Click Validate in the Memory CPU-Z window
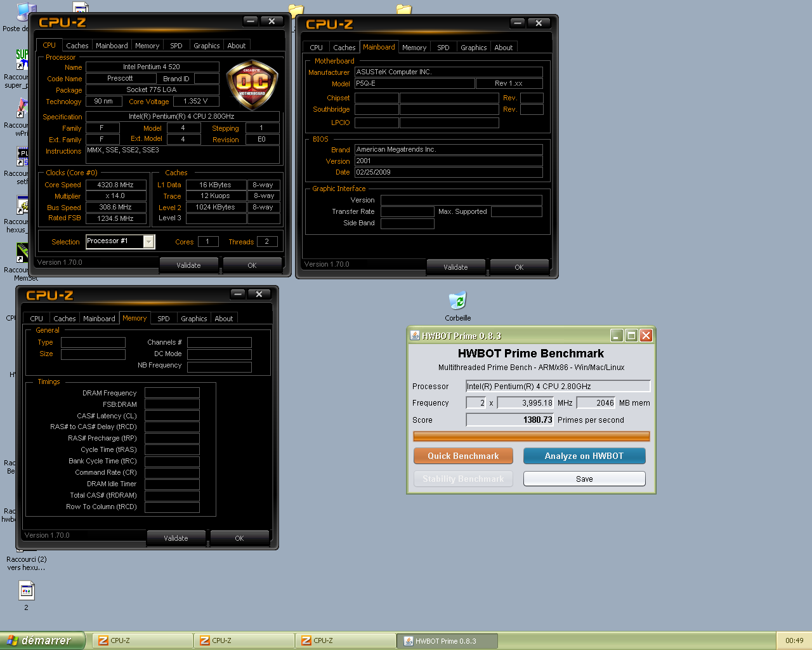 tap(176, 538)
